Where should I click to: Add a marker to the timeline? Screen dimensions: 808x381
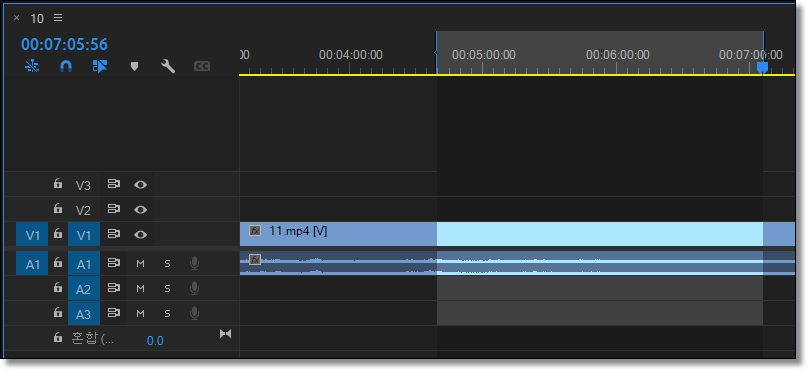[x=134, y=67]
